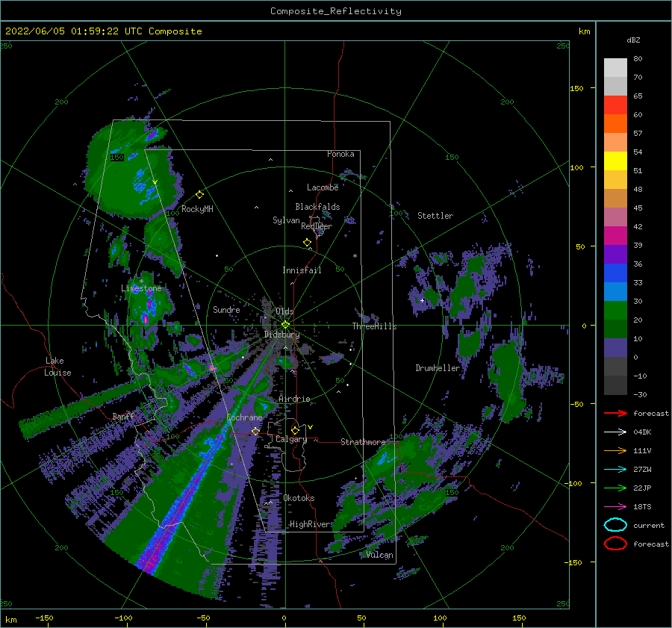Click the Vulcan city label
The image size is (672, 628).
pyautogui.click(x=379, y=555)
